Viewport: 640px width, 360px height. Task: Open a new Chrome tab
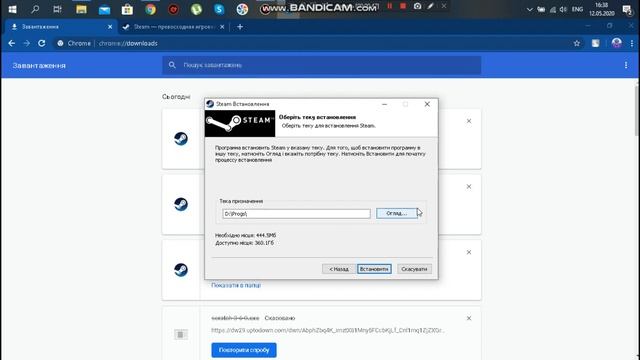tap(240, 27)
